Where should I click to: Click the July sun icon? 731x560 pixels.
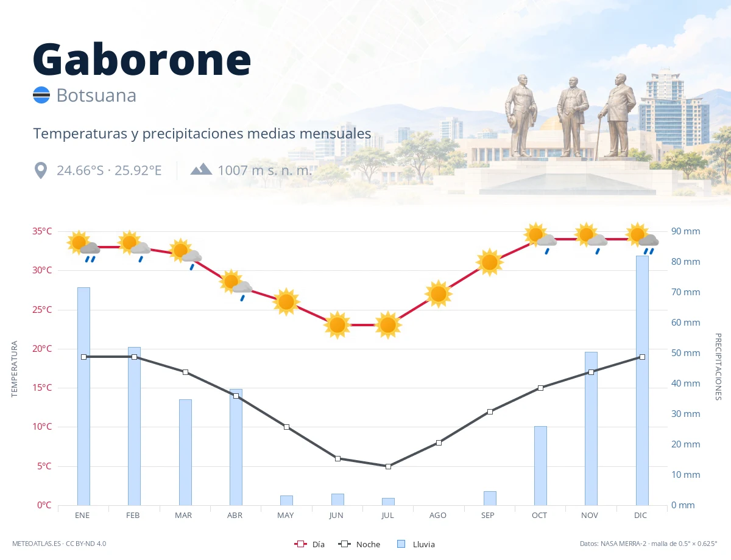(388, 325)
